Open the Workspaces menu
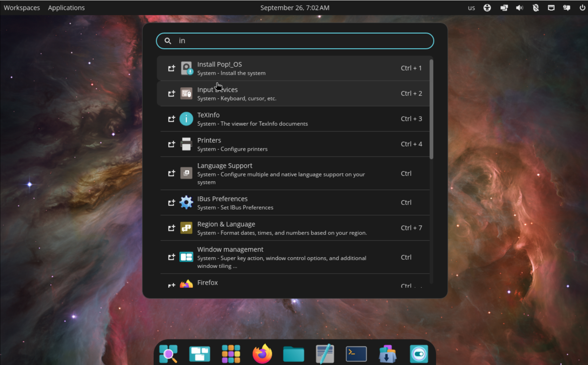Viewport: 588px width, 365px height. click(x=22, y=7)
